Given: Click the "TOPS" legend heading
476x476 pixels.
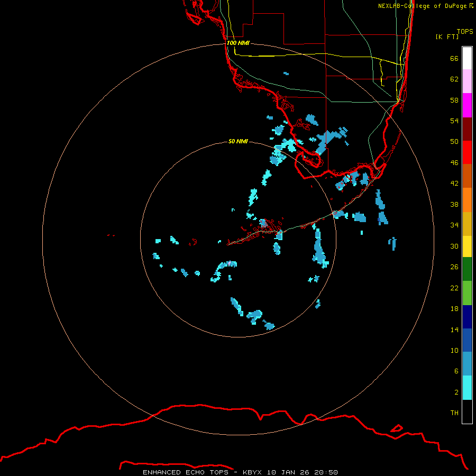Looking at the screenshot, I should (x=465, y=32).
